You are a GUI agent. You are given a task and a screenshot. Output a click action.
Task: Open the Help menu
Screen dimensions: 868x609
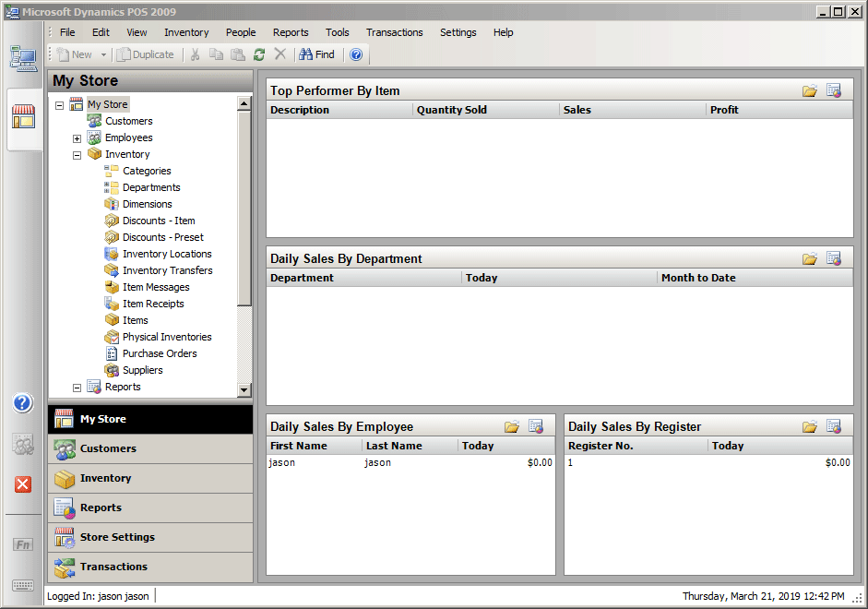coord(504,32)
